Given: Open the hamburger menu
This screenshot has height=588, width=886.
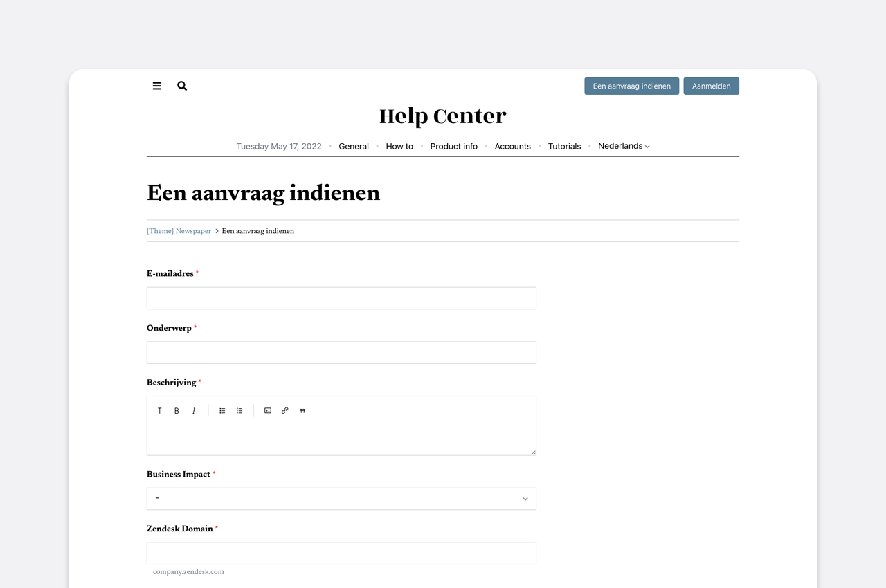Looking at the screenshot, I should point(157,86).
